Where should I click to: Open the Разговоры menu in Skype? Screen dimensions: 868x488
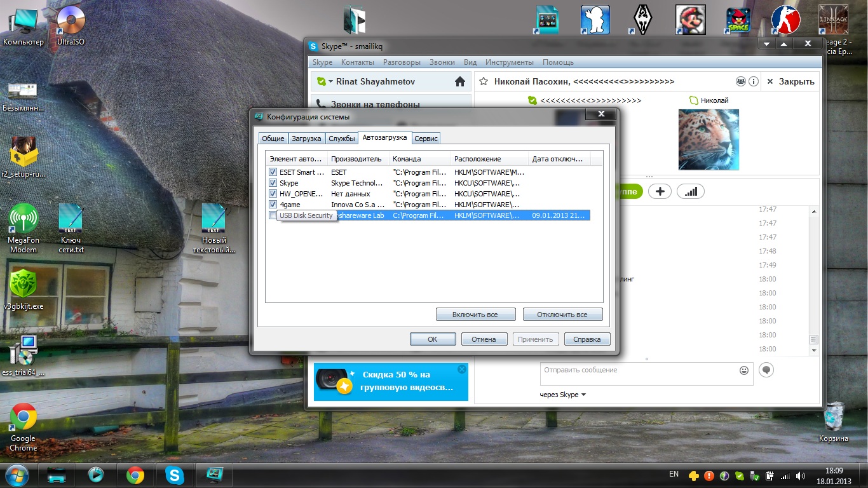(x=402, y=62)
